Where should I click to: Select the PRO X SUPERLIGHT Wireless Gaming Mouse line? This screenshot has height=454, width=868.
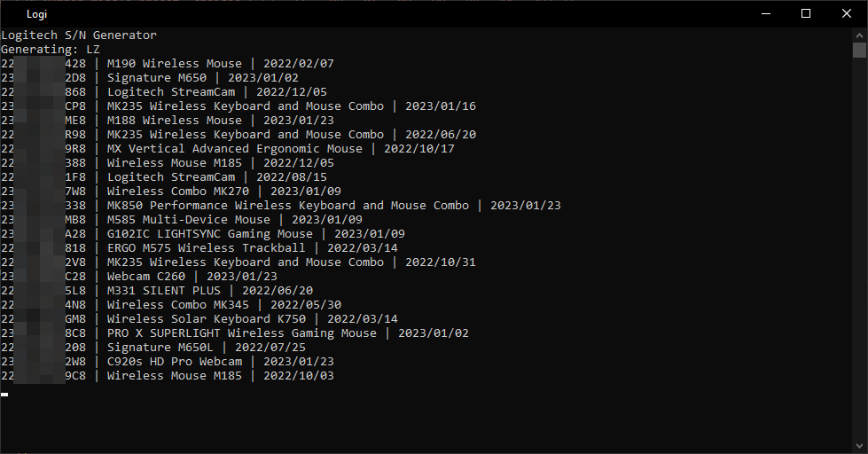coord(235,333)
